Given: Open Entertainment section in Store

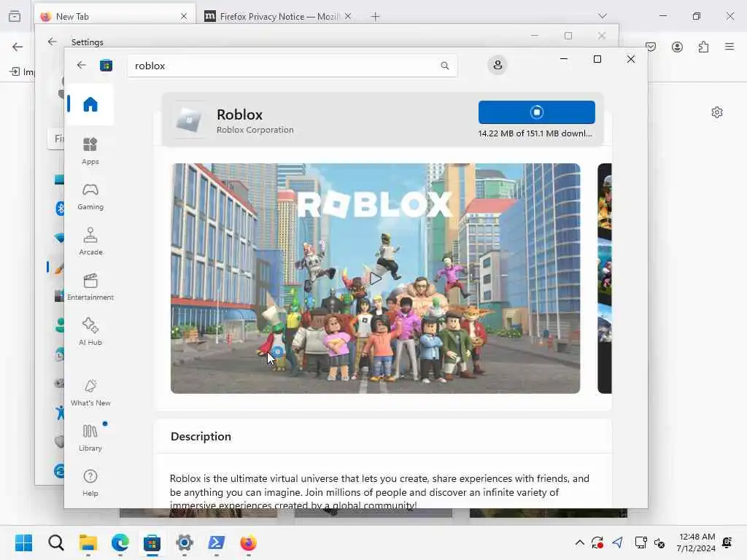Looking at the screenshot, I should pos(90,287).
